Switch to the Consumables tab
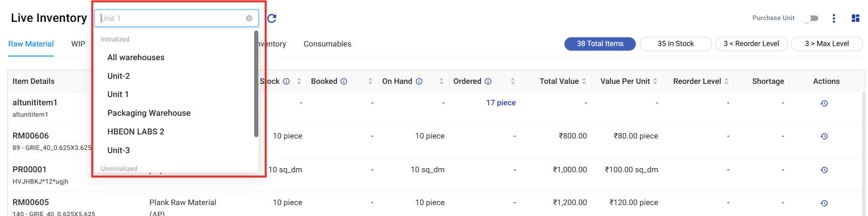868x216 pixels. point(327,44)
